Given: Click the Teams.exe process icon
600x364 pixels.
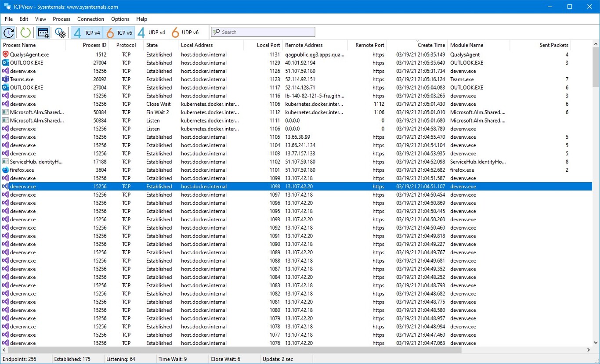Looking at the screenshot, I should (5, 79).
